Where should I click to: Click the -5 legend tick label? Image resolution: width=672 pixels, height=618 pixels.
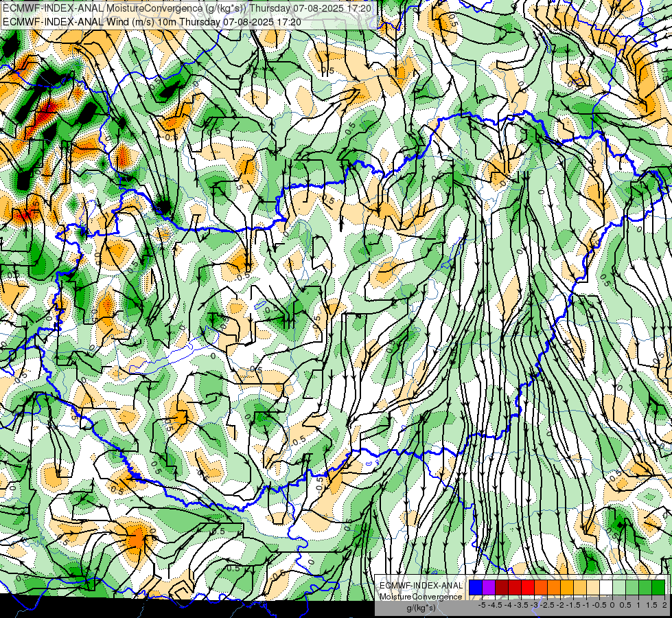coord(482,605)
